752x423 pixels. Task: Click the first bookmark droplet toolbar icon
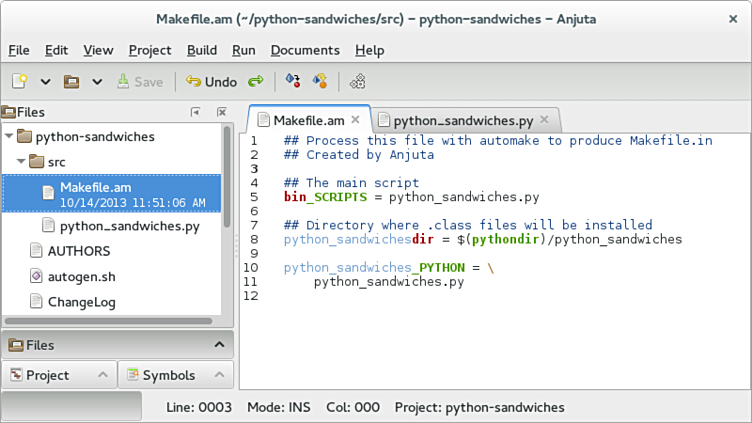[293, 82]
